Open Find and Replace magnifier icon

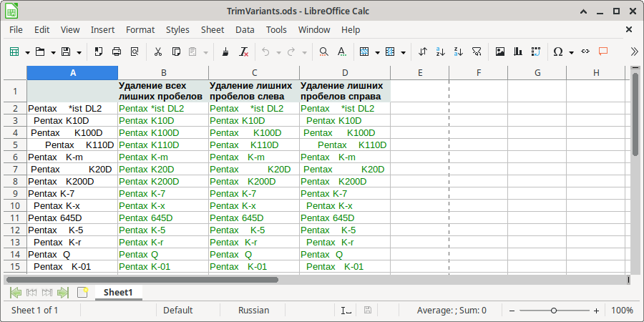point(324,52)
